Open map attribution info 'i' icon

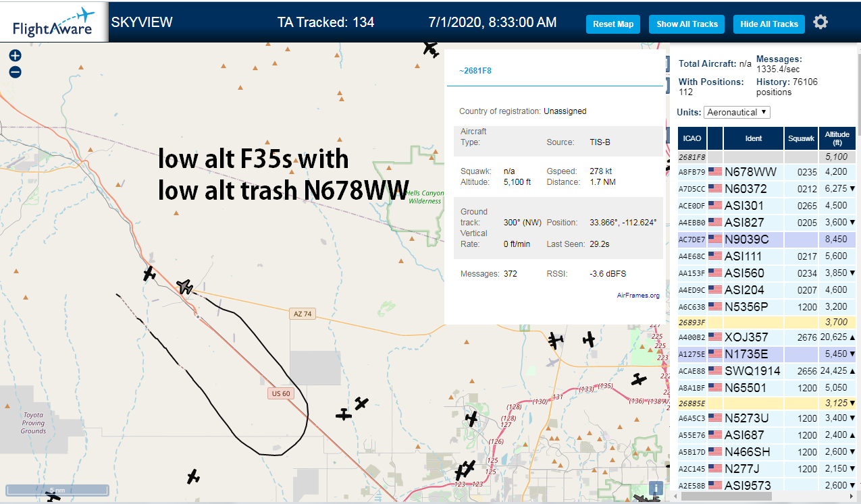point(655,488)
